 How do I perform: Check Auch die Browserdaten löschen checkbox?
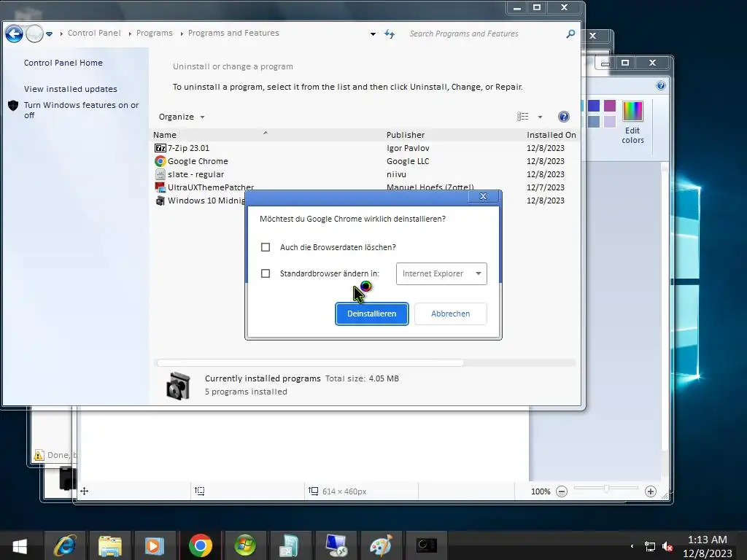[266, 247]
